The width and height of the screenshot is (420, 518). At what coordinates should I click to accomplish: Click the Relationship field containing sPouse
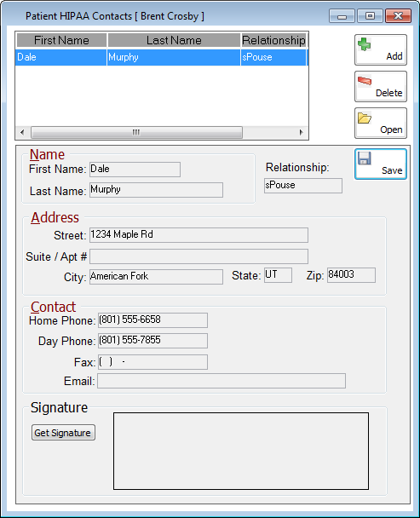pyautogui.click(x=303, y=186)
